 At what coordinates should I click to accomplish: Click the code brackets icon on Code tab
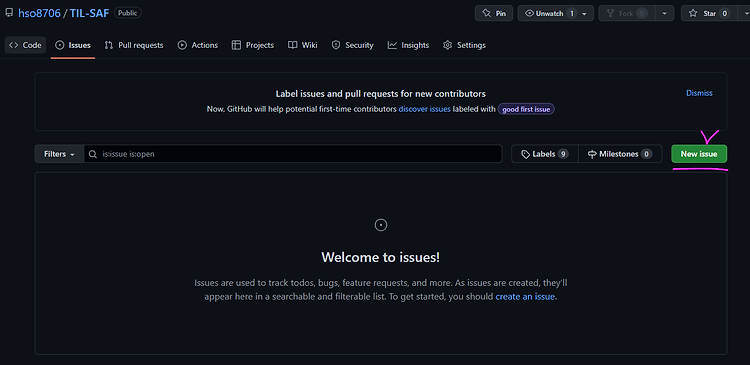14,45
